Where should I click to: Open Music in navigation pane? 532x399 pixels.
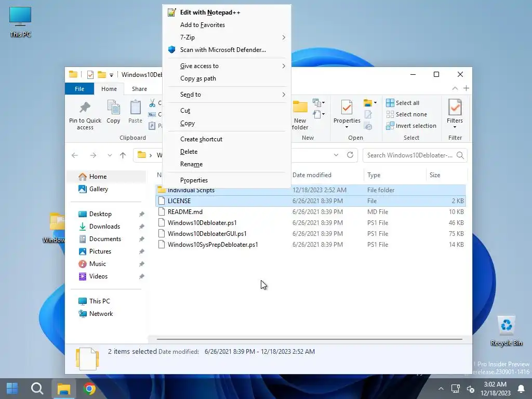pos(107,264)
